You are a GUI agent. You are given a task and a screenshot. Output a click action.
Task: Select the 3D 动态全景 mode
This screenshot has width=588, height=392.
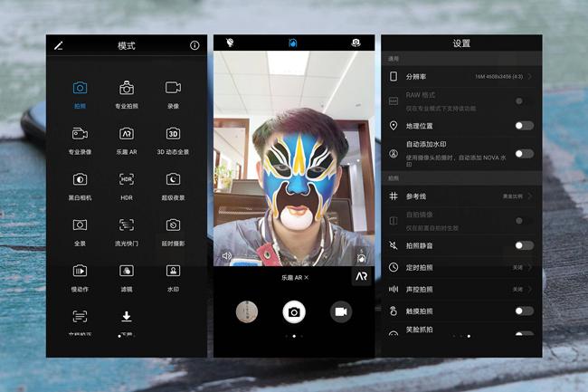174,134
